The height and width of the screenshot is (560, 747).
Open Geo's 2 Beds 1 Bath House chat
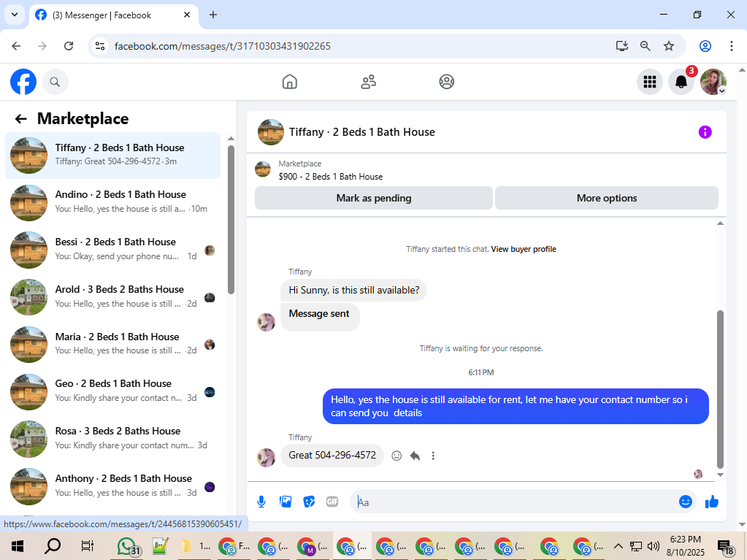tap(113, 392)
